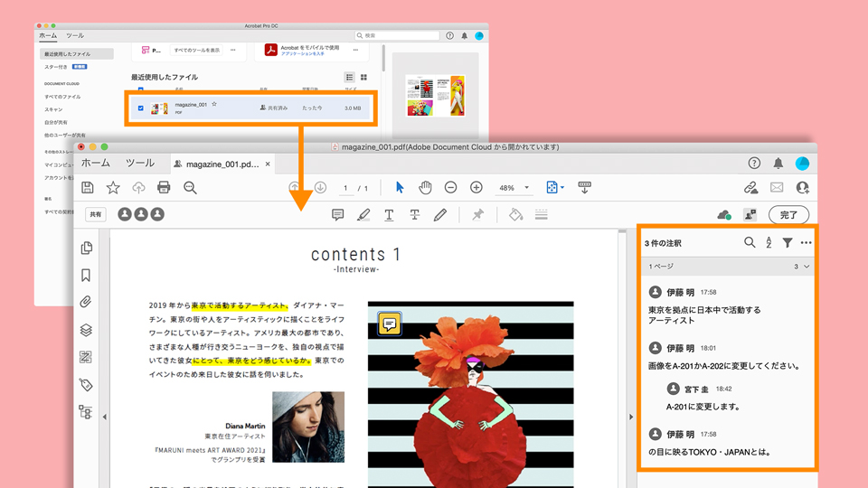The image size is (868, 488).
Task: Zoom in with the plus circle icon
Action: click(x=476, y=188)
